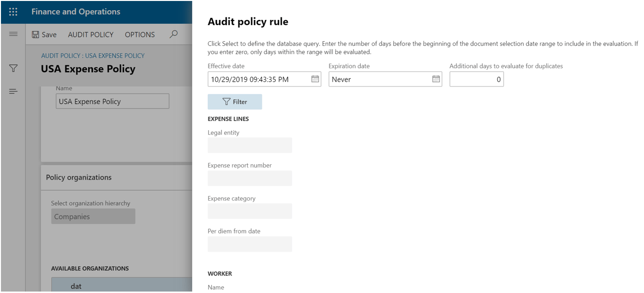644x293 pixels.
Task: Click the Filter button
Action: pyautogui.click(x=235, y=102)
